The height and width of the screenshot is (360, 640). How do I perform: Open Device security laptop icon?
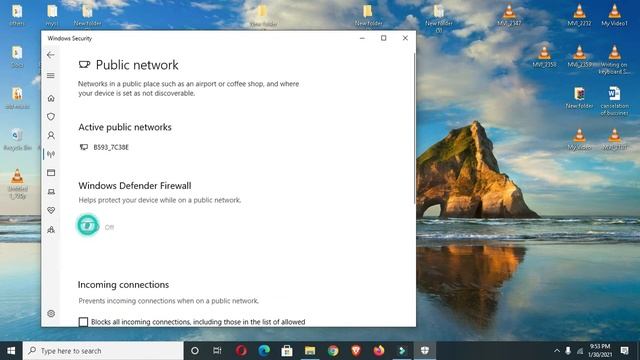click(x=51, y=191)
